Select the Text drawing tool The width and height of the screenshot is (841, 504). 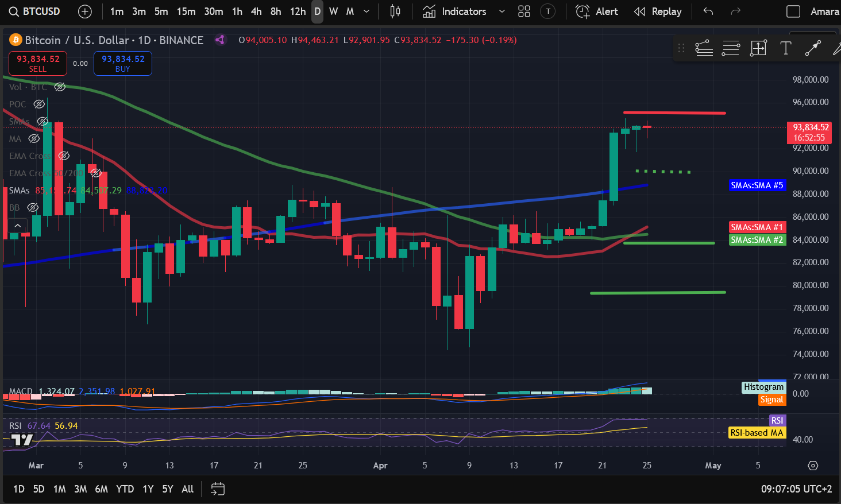[785, 48]
